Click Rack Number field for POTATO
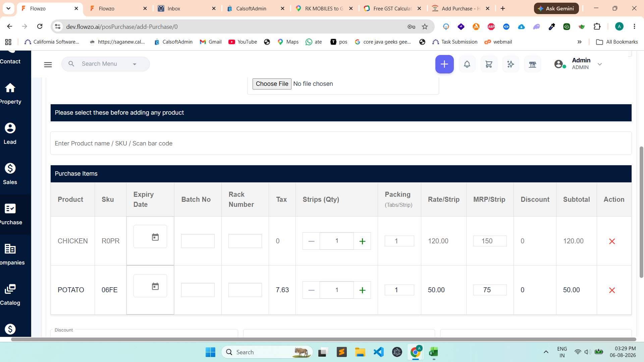Image resolution: width=644 pixels, height=362 pixels. (245, 290)
